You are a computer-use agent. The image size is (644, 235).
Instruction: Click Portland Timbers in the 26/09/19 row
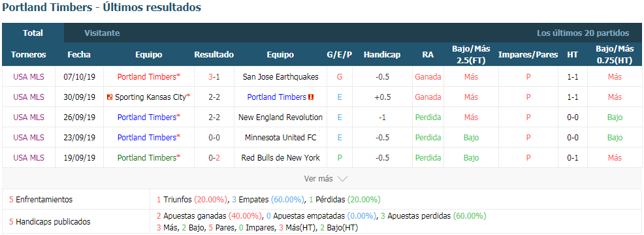(147, 117)
